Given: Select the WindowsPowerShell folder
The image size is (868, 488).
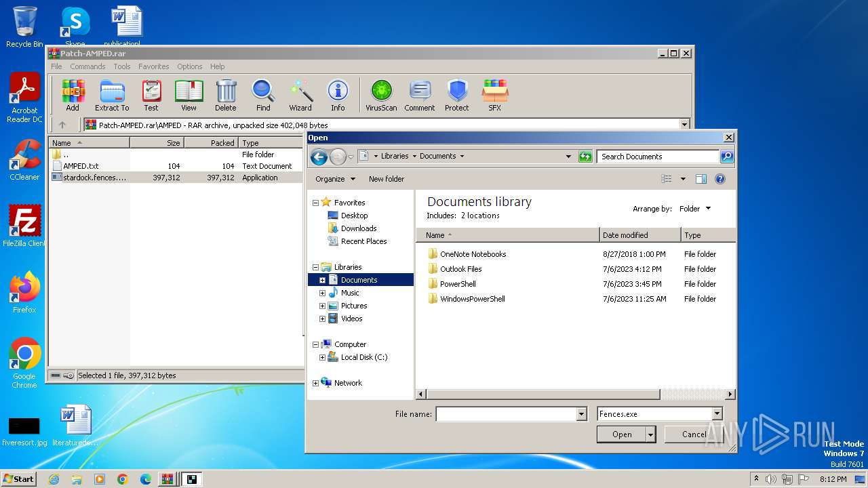Looking at the screenshot, I should [472, 299].
